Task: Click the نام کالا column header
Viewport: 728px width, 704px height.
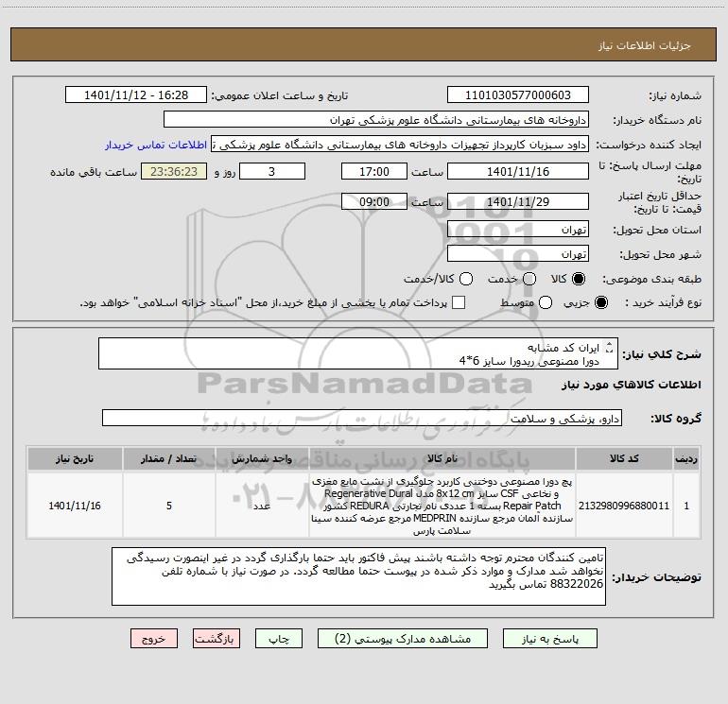Action: 442,459
